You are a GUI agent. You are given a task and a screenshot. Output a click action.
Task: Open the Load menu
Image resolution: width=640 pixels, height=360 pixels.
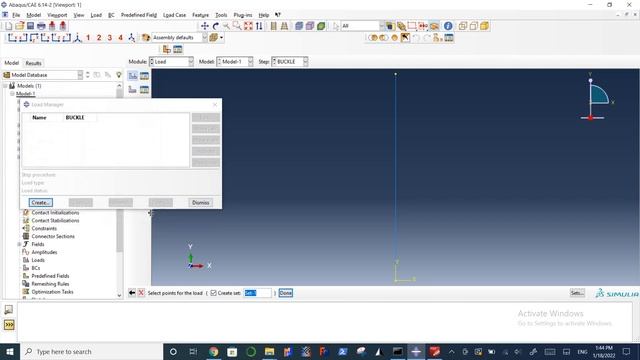96,15
